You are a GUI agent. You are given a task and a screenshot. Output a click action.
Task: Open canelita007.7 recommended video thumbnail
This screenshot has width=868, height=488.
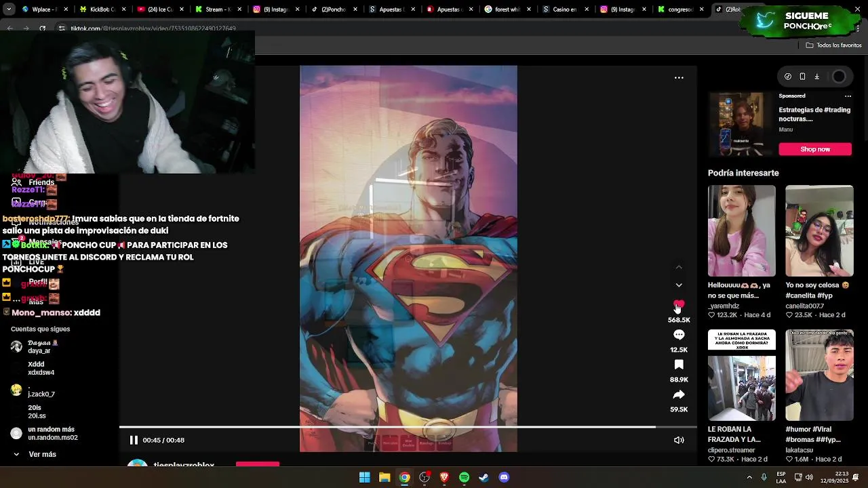pyautogui.click(x=819, y=230)
